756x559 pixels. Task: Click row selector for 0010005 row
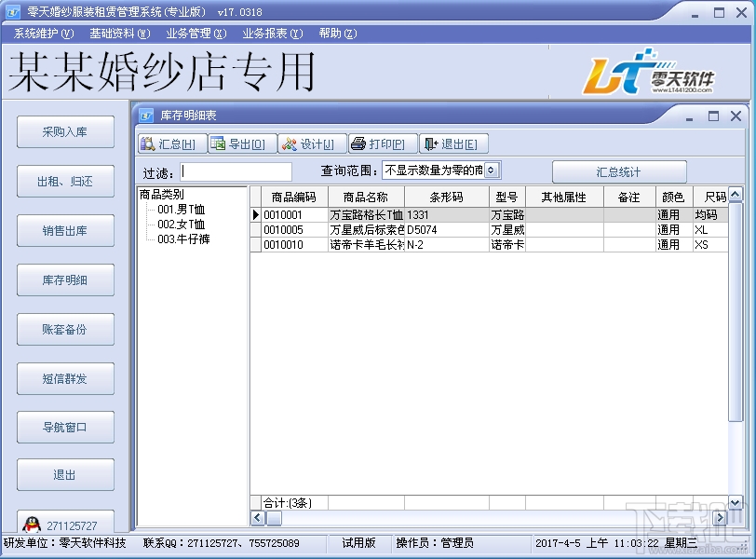pos(255,230)
